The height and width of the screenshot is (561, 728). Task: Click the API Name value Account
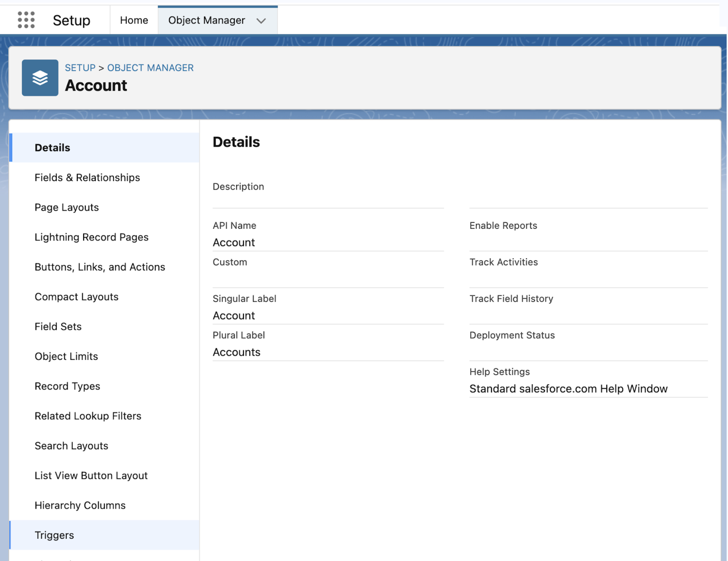pyautogui.click(x=234, y=243)
